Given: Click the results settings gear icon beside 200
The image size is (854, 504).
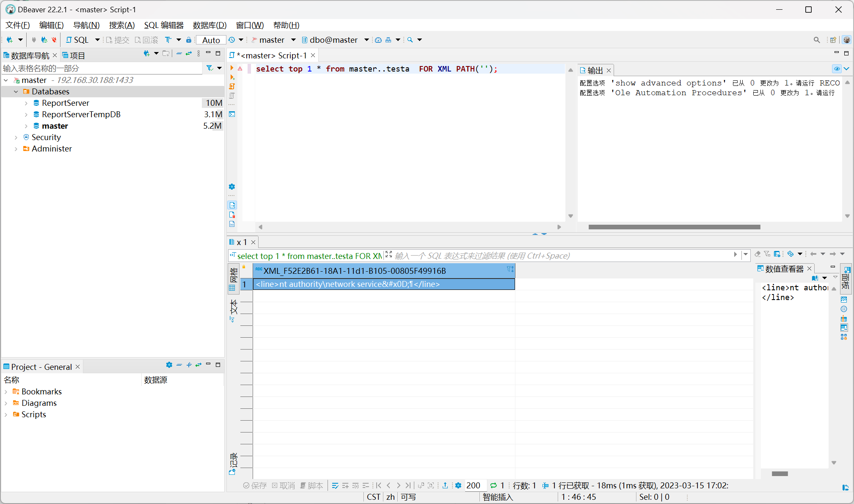Looking at the screenshot, I should click(458, 485).
